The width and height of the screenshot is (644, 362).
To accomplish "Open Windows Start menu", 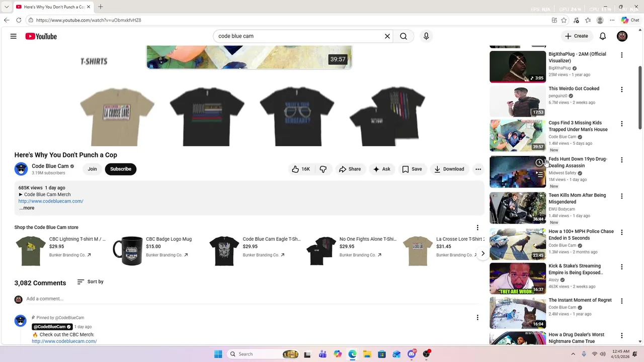I will (218, 354).
